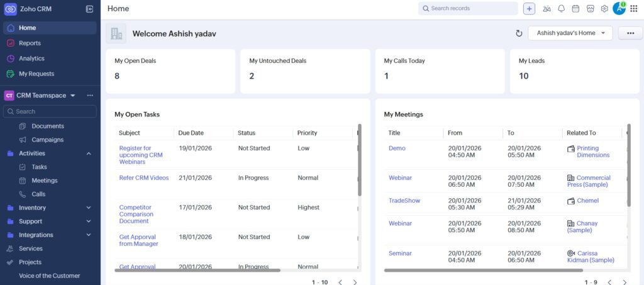This screenshot has height=285, width=644.
Task: Go to Home in the sidebar
Action: (50, 28)
